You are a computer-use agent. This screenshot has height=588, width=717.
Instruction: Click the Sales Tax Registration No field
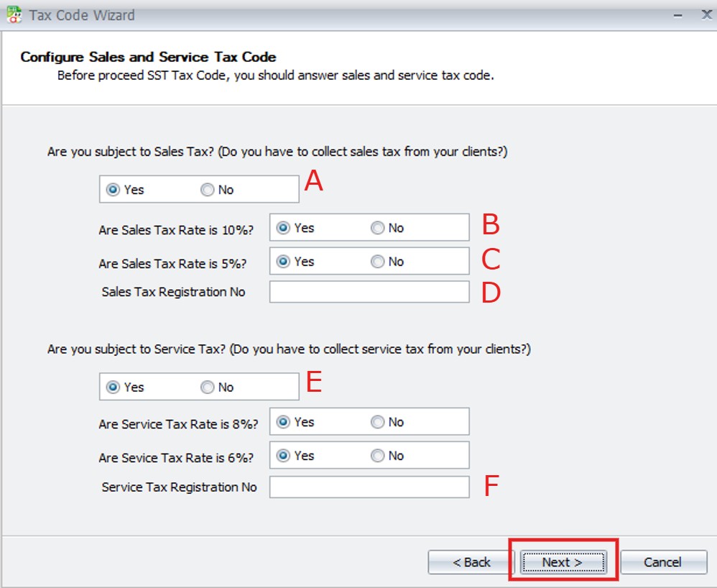pos(369,292)
